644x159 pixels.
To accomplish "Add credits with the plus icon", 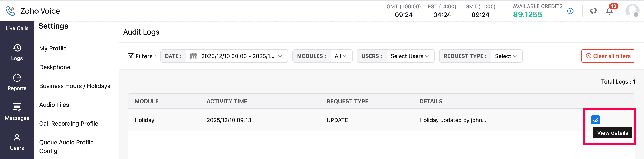I will [x=570, y=11].
